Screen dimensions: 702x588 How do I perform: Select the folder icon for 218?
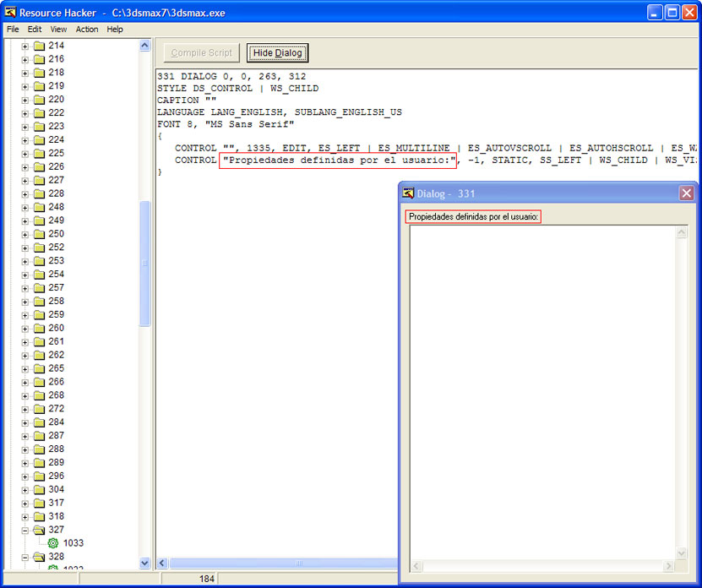tap(40, 73)
